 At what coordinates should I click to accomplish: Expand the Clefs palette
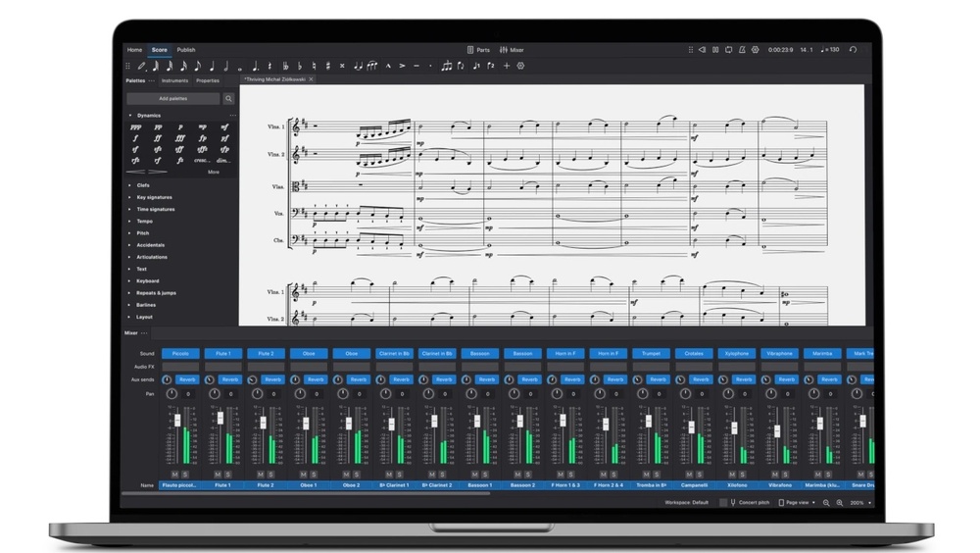[143, 185]
